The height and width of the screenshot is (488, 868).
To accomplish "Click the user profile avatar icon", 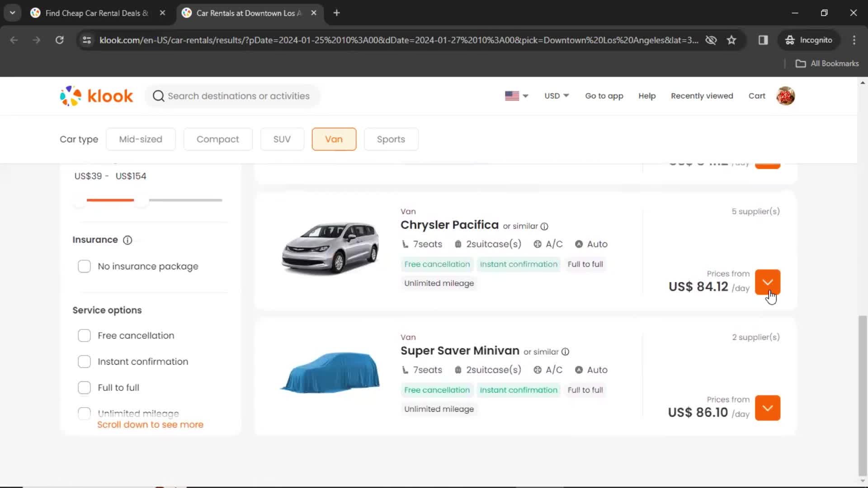I will (786, 96).
